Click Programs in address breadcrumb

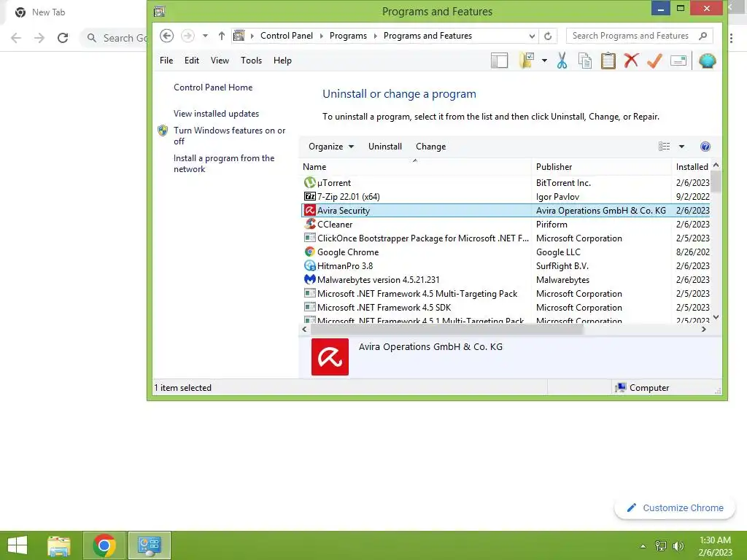(348, 36)
